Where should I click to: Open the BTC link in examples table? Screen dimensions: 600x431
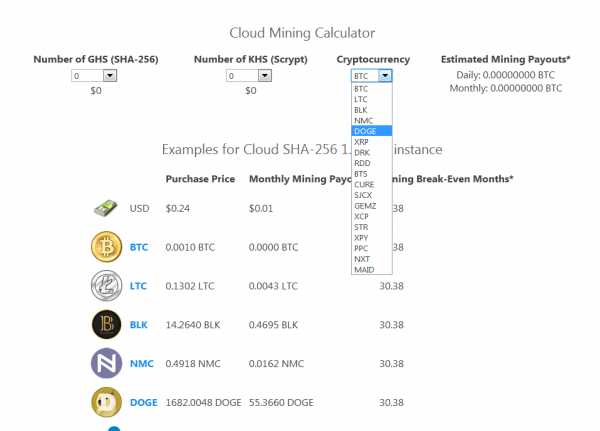(x=139, y=247)
